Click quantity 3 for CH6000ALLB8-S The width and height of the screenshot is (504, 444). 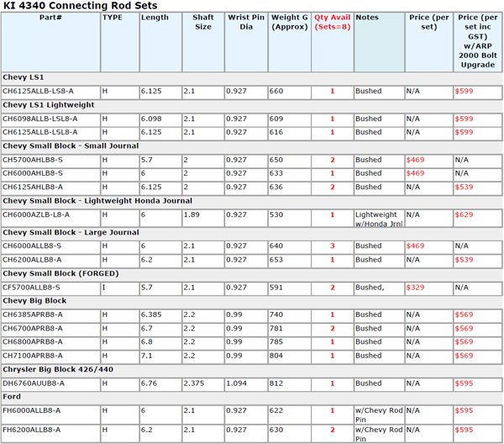pos(333,246)
